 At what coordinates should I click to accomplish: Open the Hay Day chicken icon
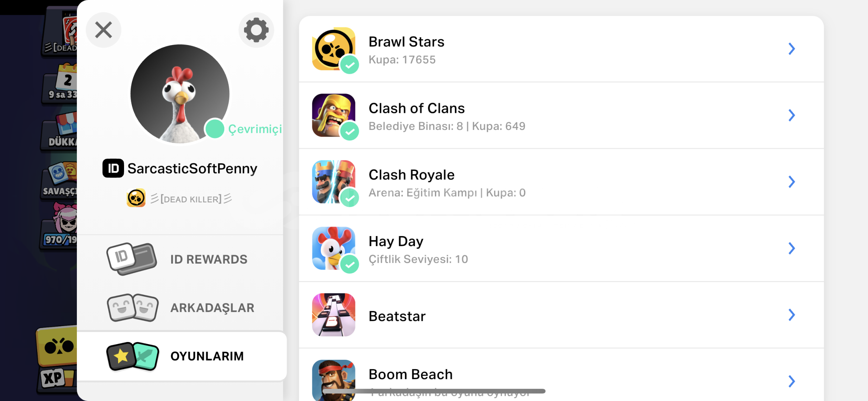(x=334, y=248)
